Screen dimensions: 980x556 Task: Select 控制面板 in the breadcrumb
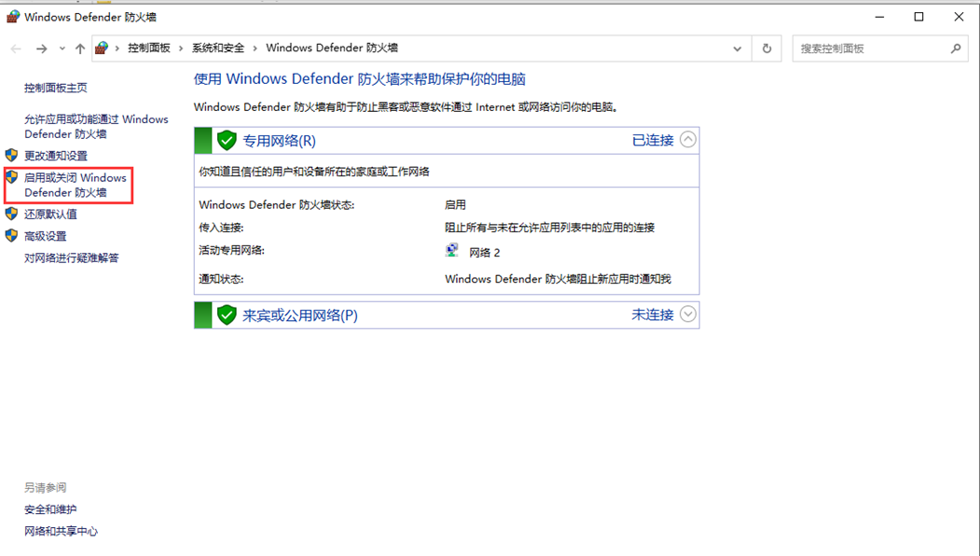149,49
